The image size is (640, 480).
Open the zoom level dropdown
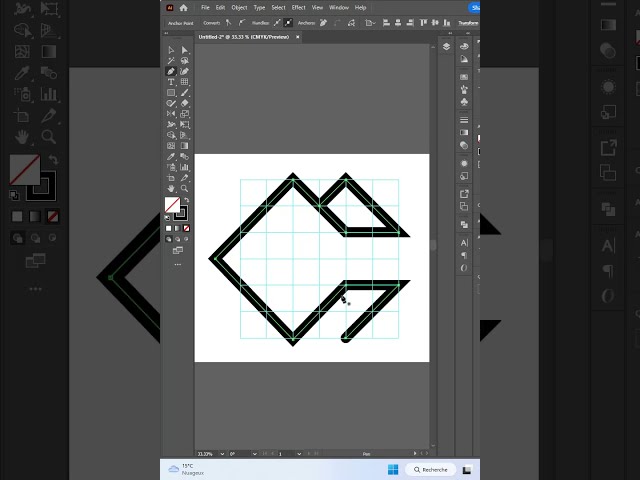click(222, 454)
